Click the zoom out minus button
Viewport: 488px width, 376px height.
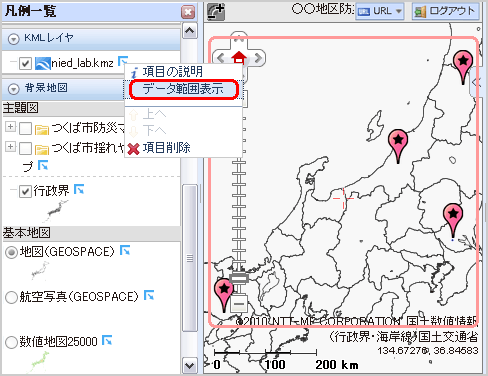coord(239,304)
